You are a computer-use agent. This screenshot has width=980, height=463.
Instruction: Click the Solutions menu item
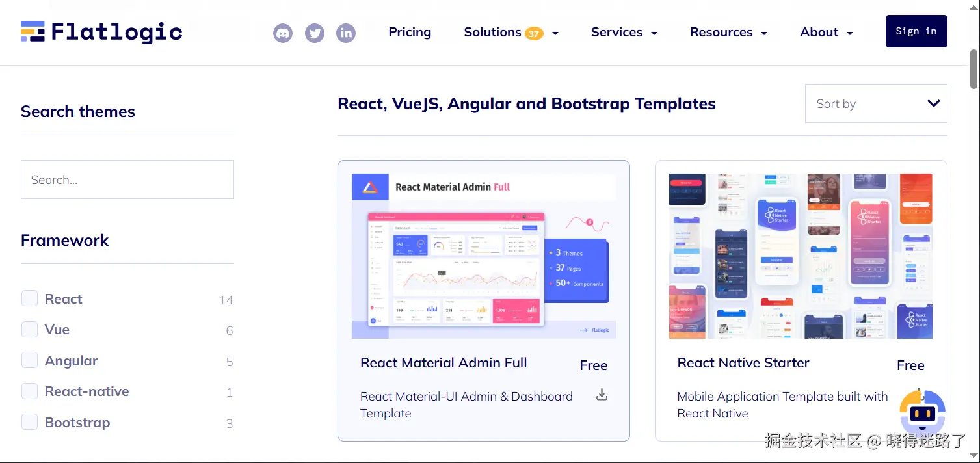tap(492, 32)
